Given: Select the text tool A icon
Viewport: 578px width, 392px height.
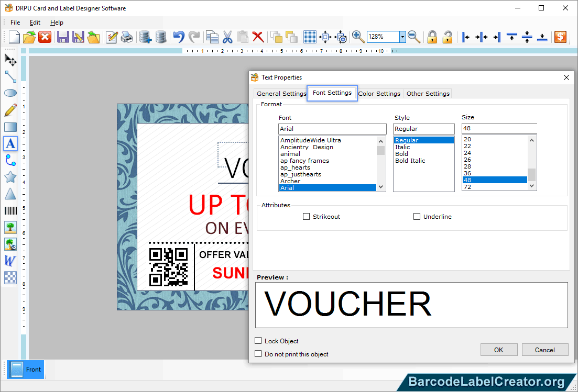Looking at the screenshot, I should [x=10, y=143].
